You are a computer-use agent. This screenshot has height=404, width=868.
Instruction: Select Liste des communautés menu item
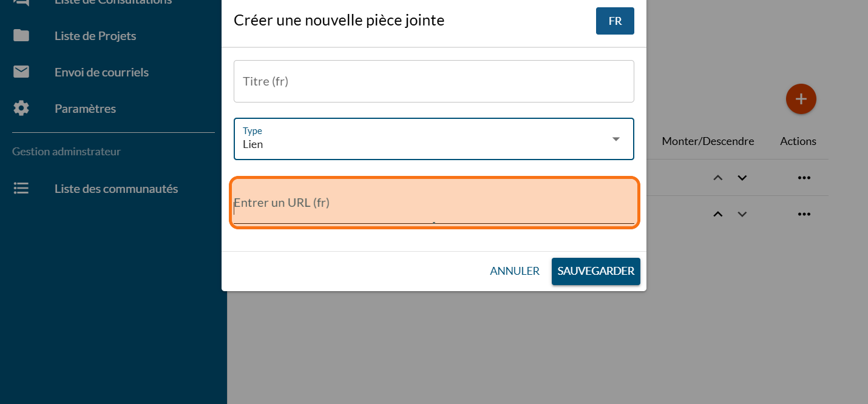pyautogui.click(x=116, y=189)
